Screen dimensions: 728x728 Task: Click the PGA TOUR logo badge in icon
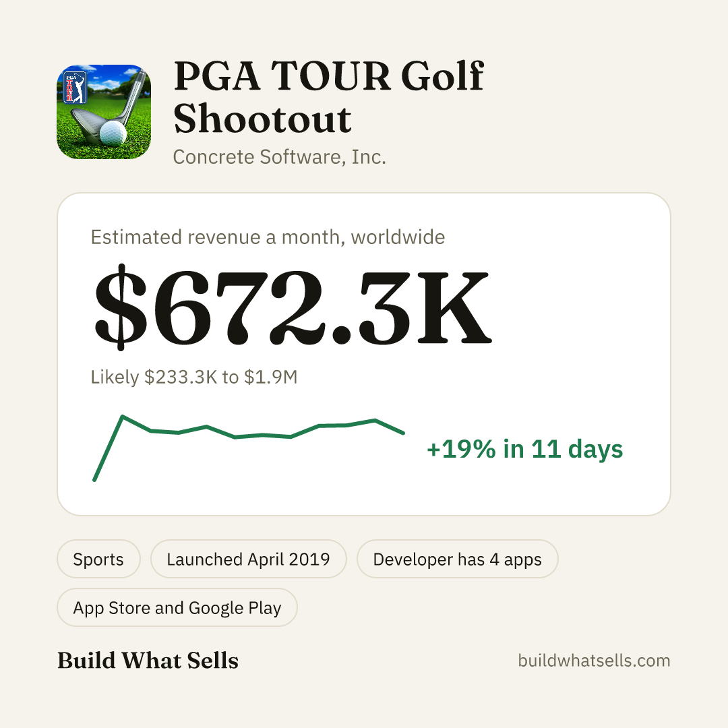[75, 87]
